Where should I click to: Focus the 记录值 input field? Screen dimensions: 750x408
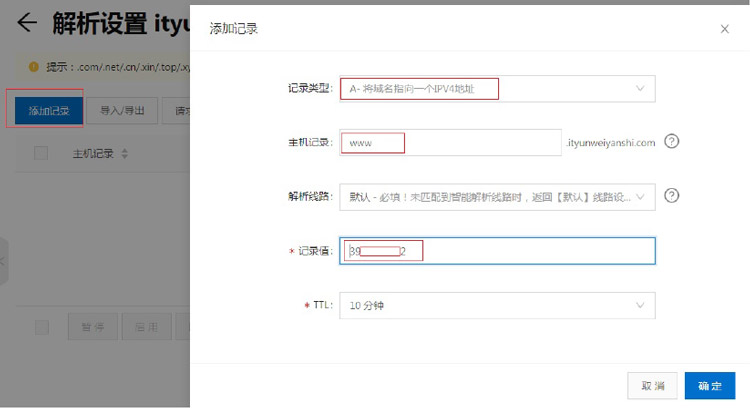click(497, 251)
